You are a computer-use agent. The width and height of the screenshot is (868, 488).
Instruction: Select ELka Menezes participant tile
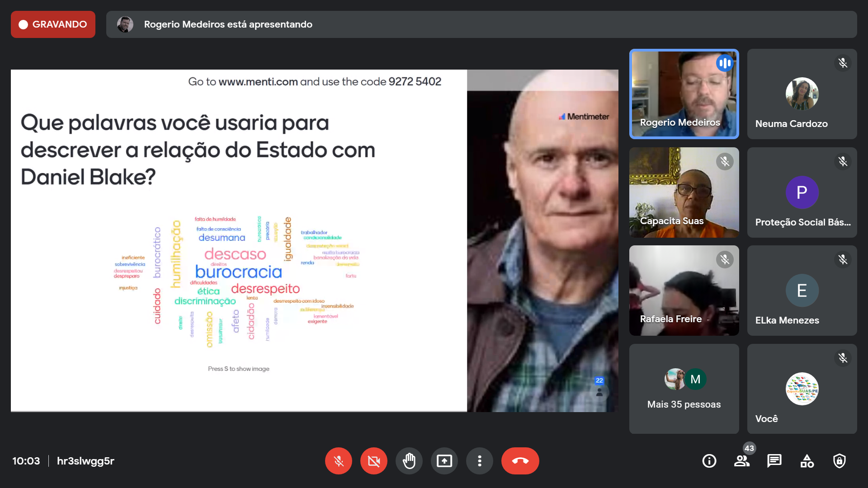click(802, 291)
